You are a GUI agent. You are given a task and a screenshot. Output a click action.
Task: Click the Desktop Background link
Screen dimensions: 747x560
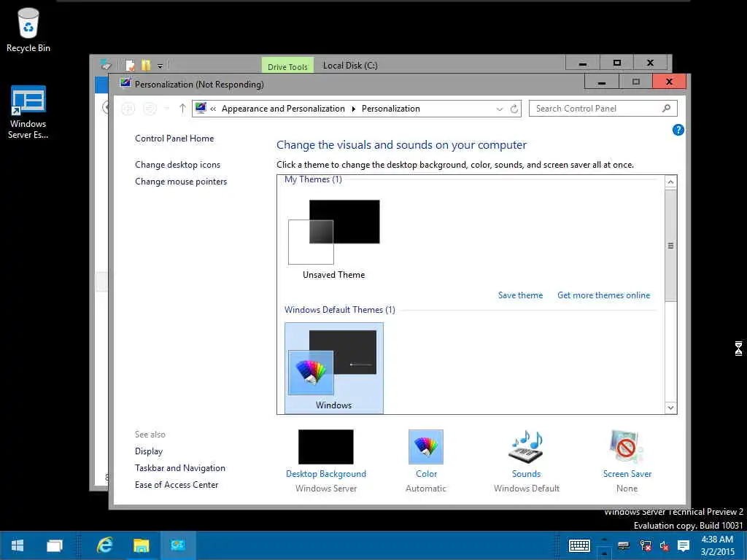326,474
